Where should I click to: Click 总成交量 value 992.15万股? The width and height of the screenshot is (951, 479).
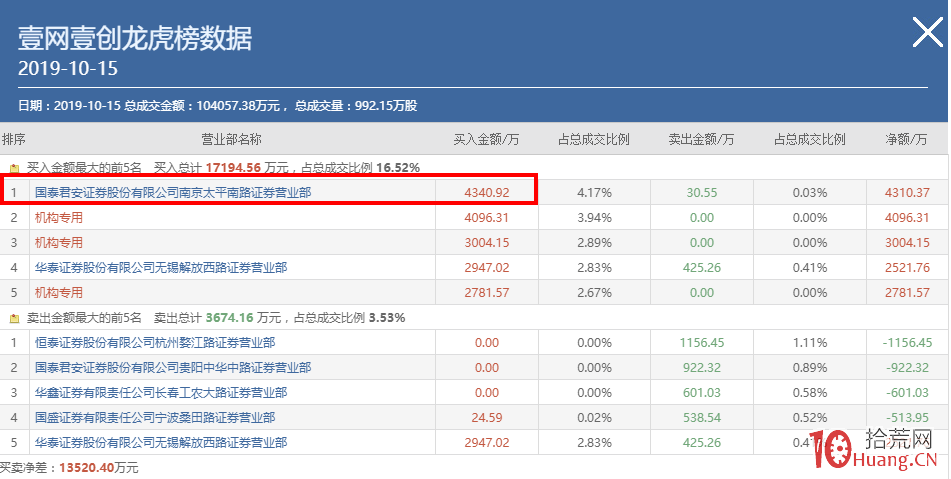coord(386,106)
